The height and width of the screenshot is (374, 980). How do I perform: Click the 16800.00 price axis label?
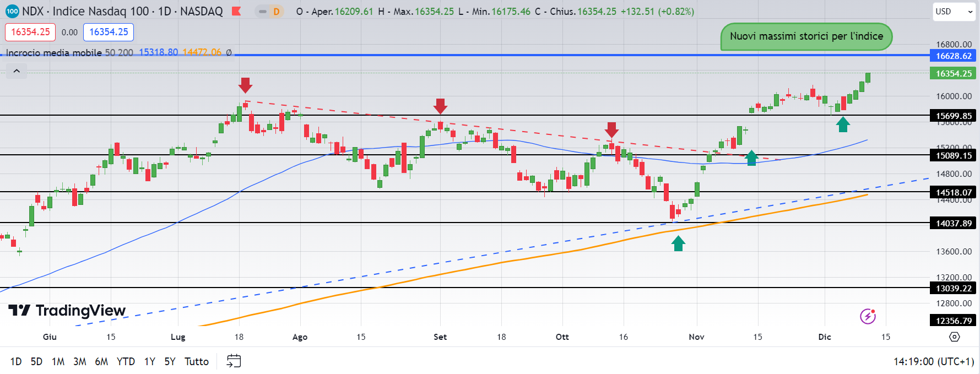click(x=954, y=45)
